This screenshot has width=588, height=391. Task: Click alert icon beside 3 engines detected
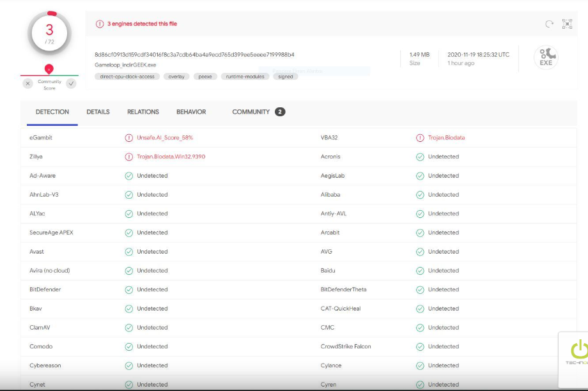click(99, 24)
